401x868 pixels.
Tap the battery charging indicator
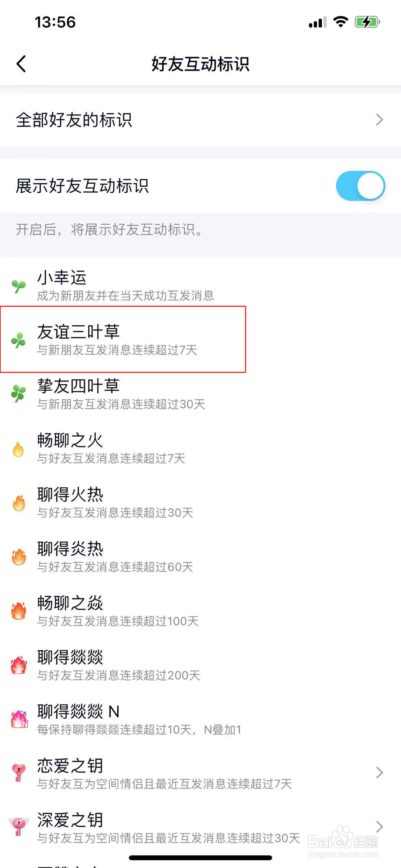pyautogui.click(x=367, y=22)
